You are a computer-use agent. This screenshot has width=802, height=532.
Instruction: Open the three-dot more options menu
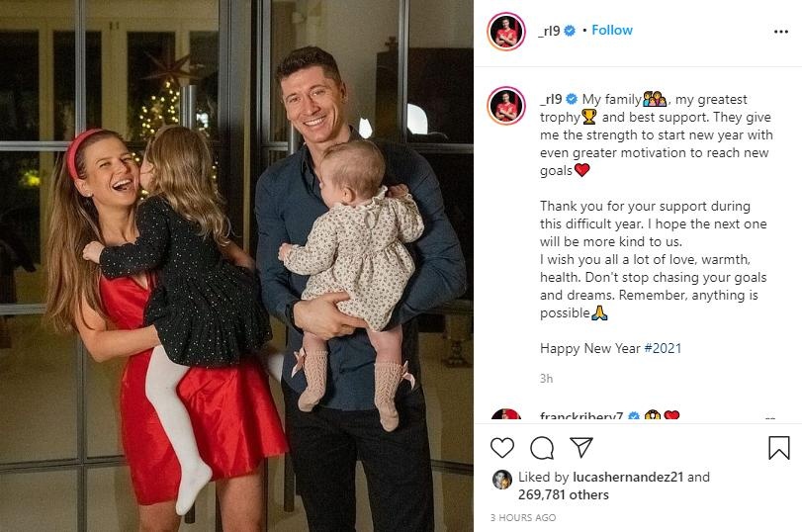[781, 32]
